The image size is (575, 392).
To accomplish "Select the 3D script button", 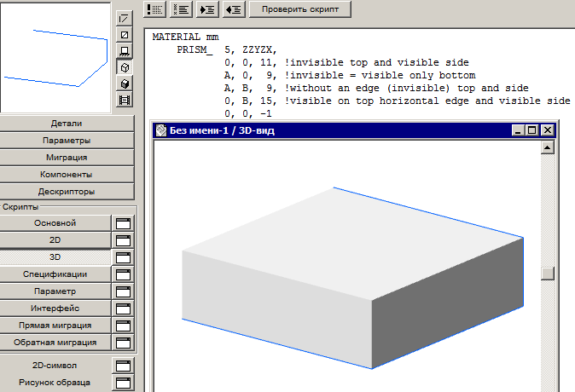I will point(55,257).
